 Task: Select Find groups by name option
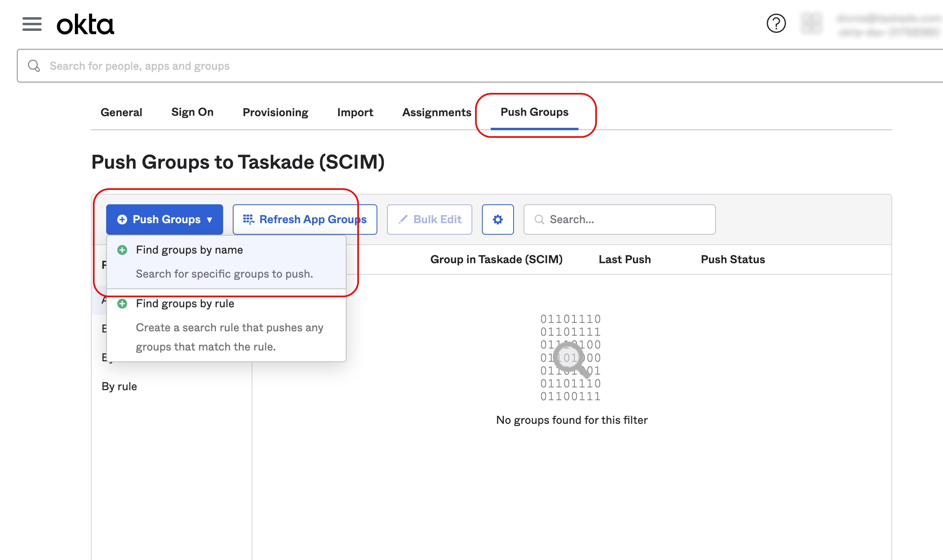point(189,250)
